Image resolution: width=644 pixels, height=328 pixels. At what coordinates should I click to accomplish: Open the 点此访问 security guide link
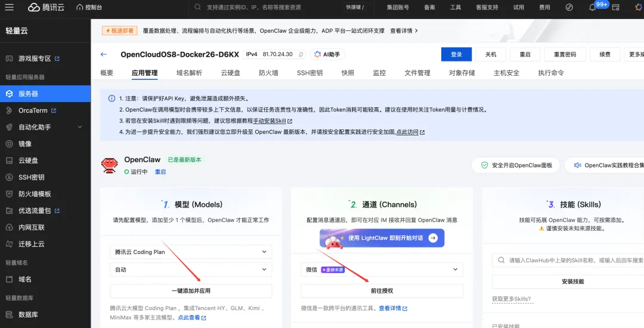click(x=410, y=132)
